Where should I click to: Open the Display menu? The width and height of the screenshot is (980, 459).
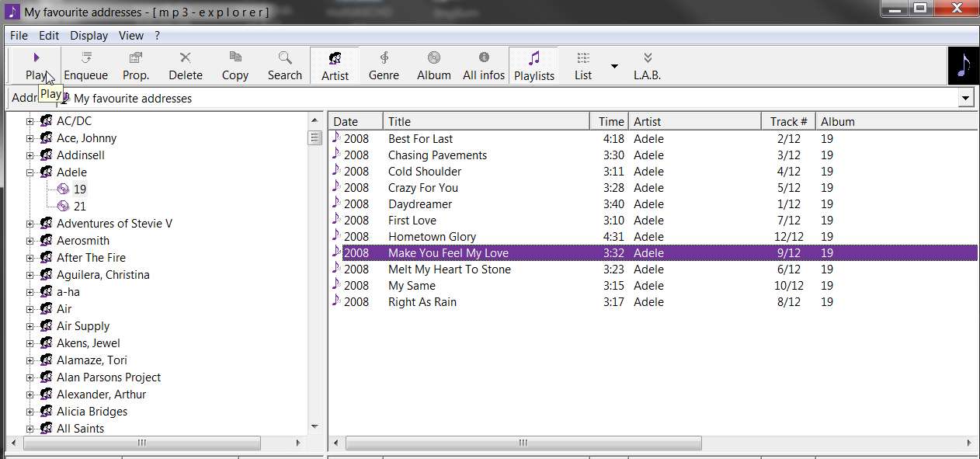tap(89, 36)
